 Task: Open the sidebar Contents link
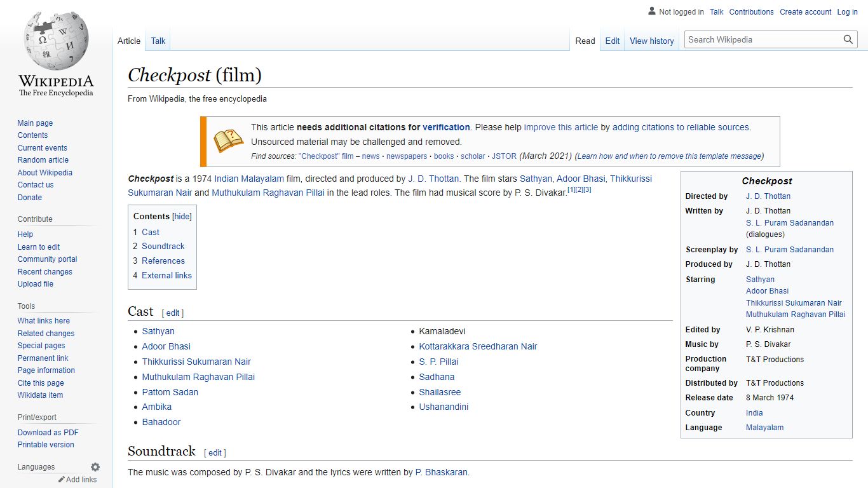pos(32,135)
